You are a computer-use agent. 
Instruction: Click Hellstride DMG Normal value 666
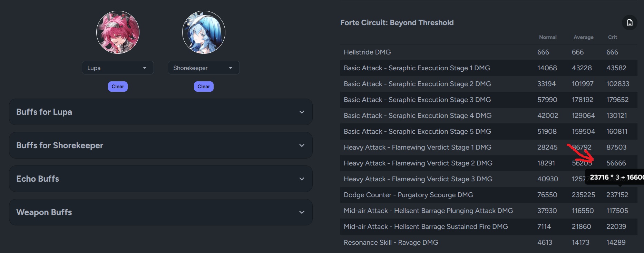point(543,52)
